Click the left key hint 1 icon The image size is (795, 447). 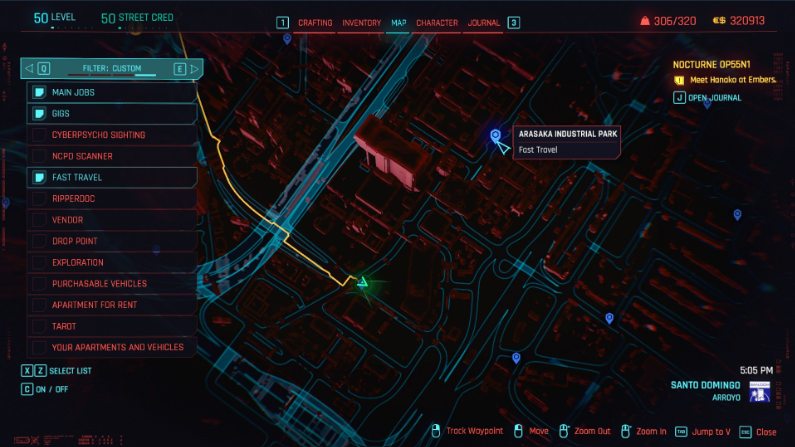click(x=282, y=23)
